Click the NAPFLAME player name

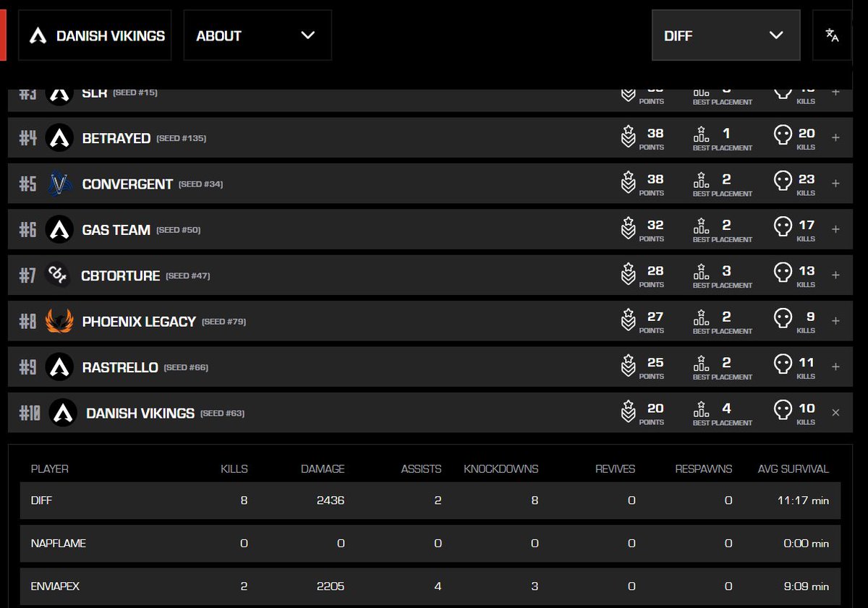(x=59, y=543)
